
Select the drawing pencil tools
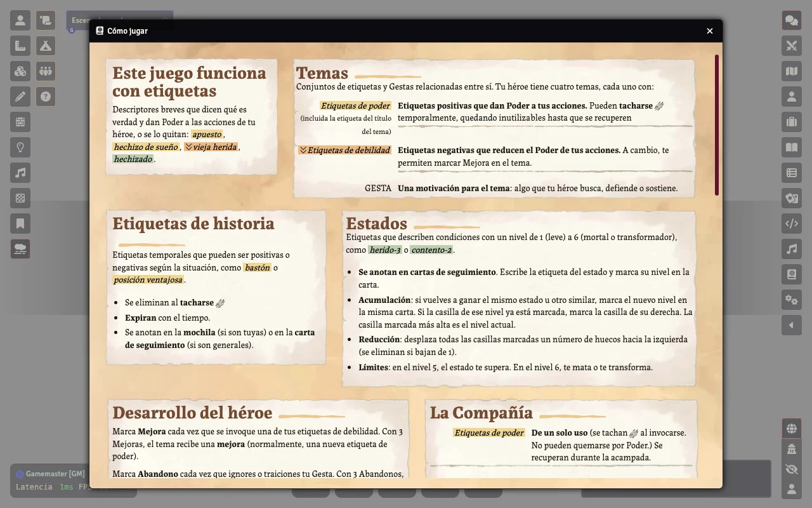20,97
